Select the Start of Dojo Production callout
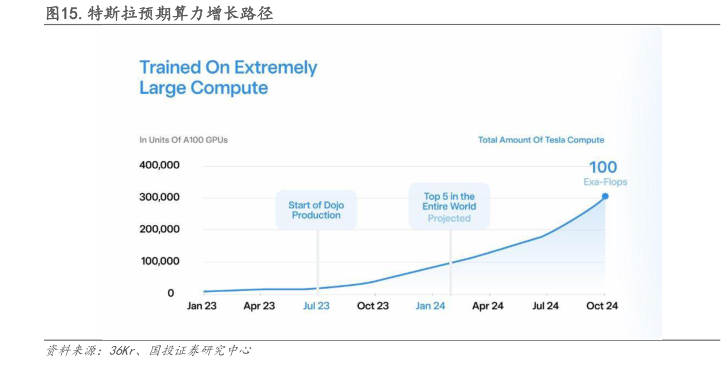Image resolution: width=727 pixels, height=371 pixels. pos(316,210)
